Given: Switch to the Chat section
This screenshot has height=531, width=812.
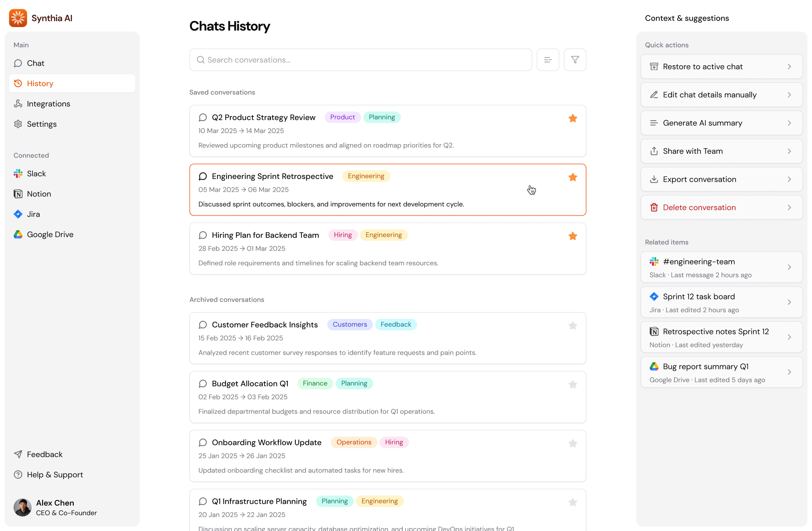Looking at the screenshot, I should [x=35, y=63].
